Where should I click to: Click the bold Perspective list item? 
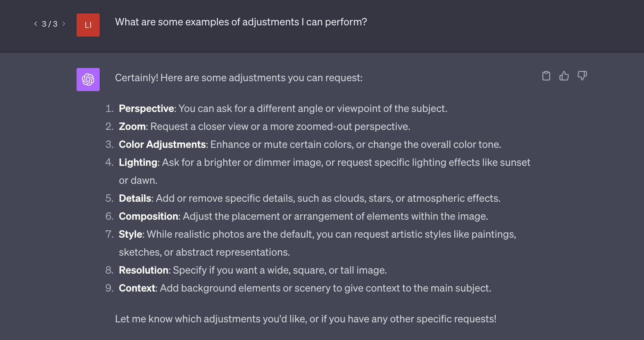(146, 108)
